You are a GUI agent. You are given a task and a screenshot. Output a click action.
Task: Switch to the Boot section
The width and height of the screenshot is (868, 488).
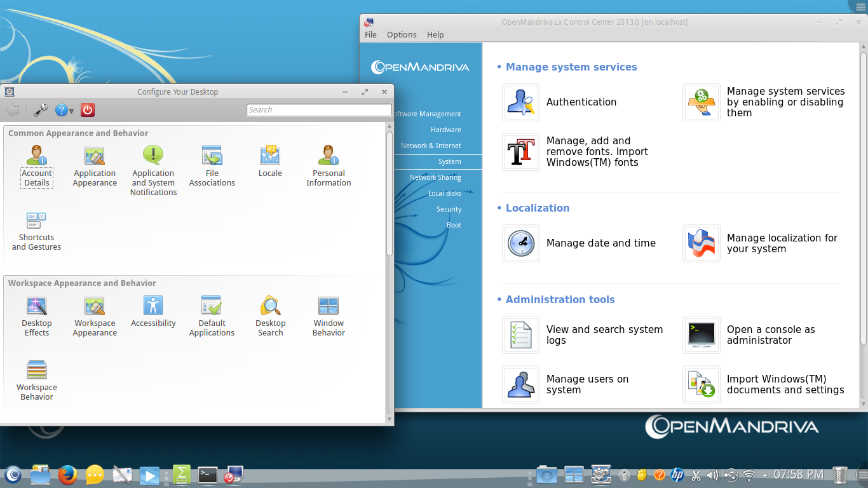point(454,225)
